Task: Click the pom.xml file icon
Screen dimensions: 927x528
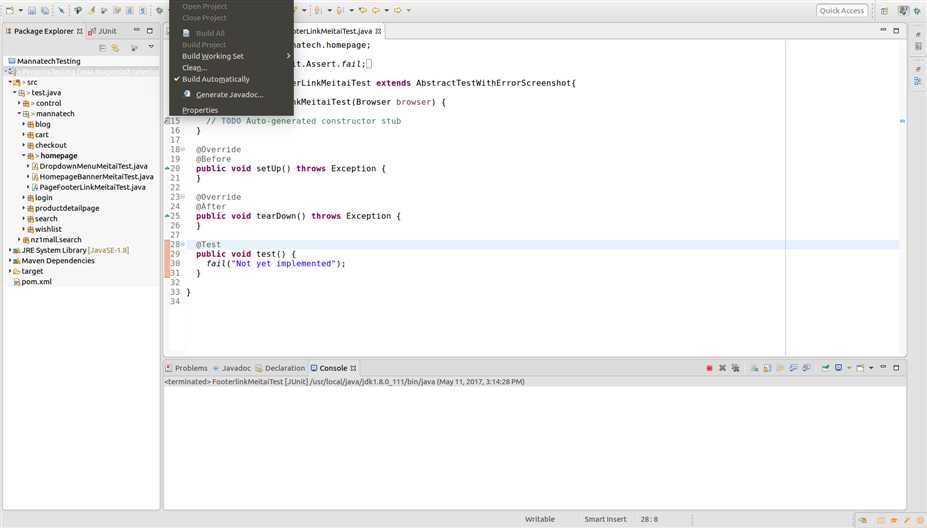Action: (17, 282)
